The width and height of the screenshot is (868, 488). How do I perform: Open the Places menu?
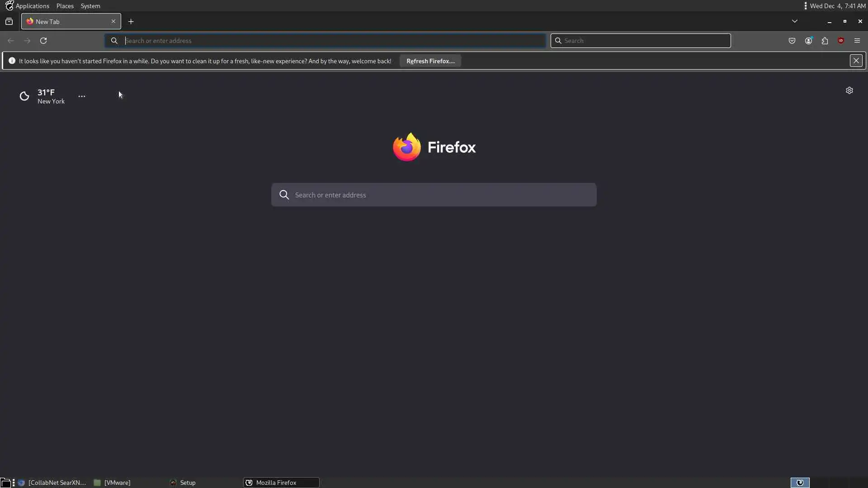pyautogui.click(x=65, y=6)
